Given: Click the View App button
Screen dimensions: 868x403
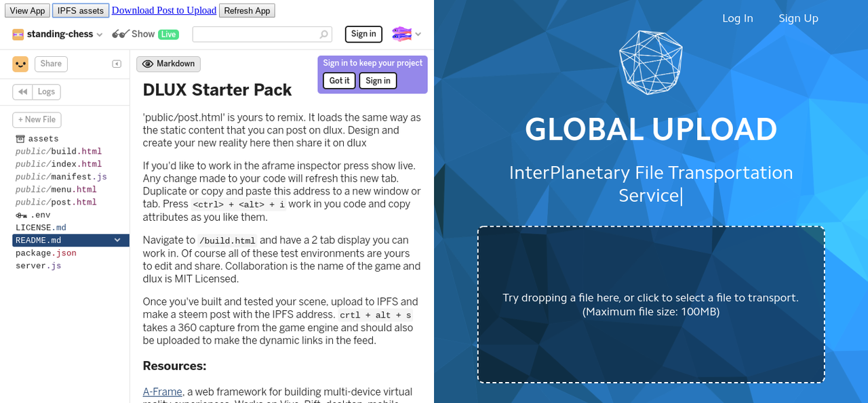Looking at the screenshot, I should [28, 11].
